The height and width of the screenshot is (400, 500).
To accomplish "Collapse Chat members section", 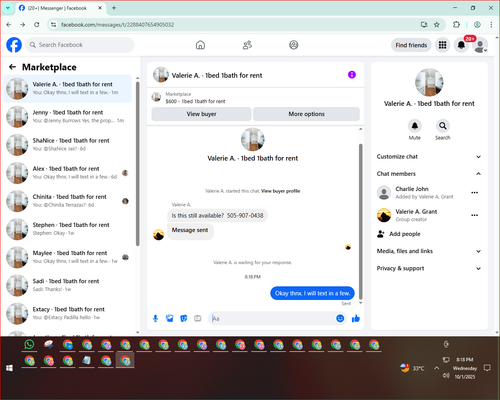I will pos(429,174).
